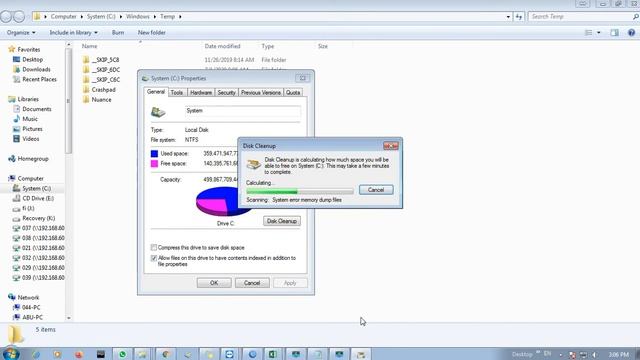Cancel the Disk Cleanup calculation

click(376, 190)
